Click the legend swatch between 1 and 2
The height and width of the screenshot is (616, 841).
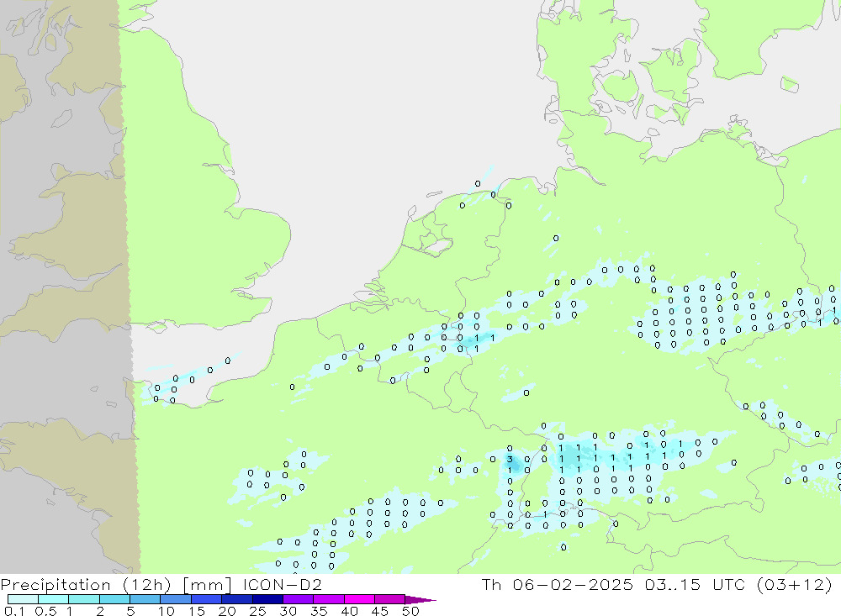84,599
